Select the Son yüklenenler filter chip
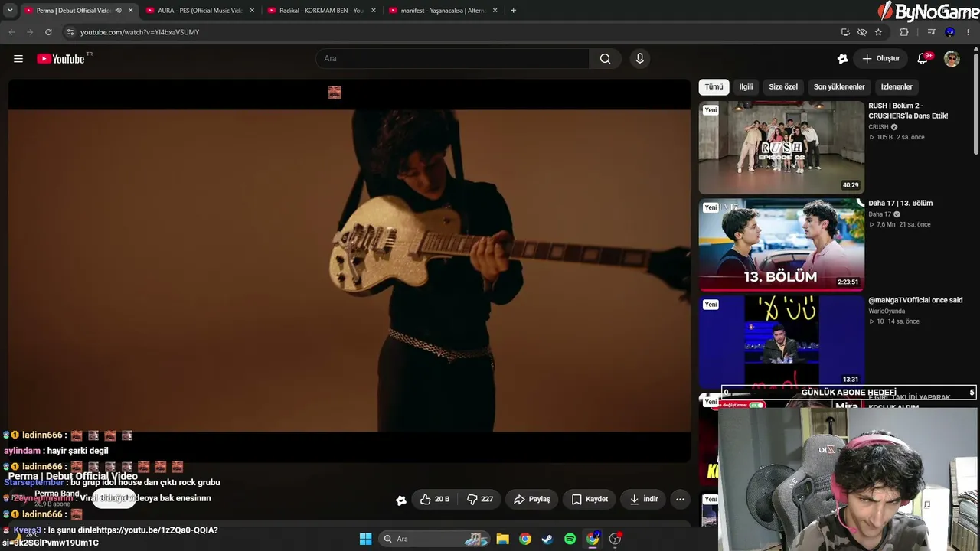 pyautogui.click(x=839, y=87)
